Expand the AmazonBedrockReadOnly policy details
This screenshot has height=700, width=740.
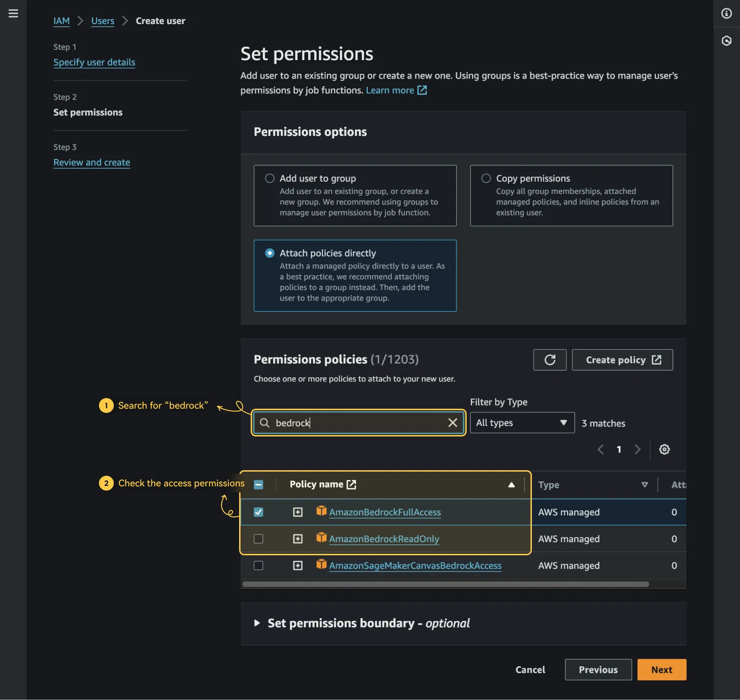point(298,539)
